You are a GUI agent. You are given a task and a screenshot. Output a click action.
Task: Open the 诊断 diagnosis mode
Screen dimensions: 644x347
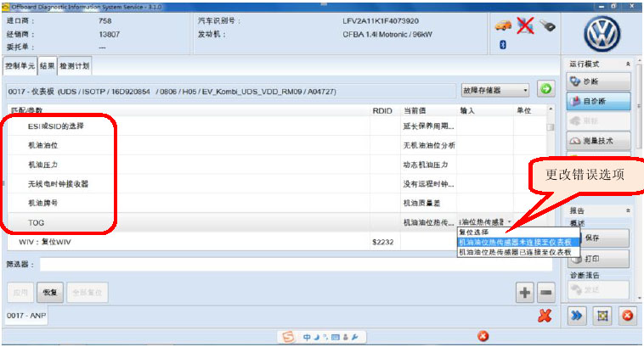pos(598,81)
